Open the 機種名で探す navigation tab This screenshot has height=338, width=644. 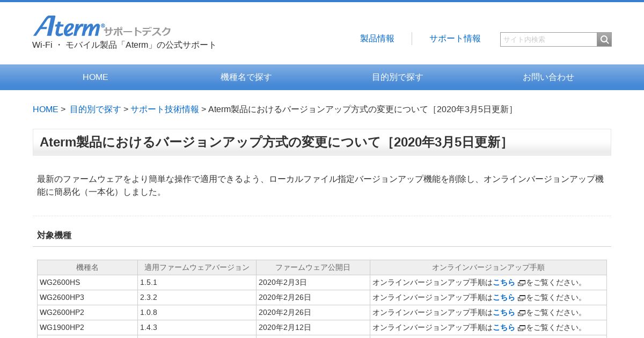246,77
